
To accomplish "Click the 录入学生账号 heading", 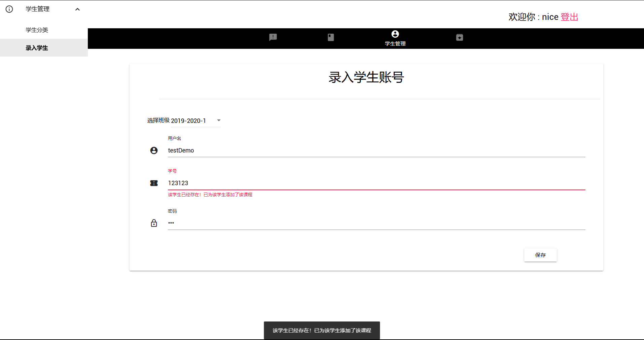I will (x=366, y=77).
